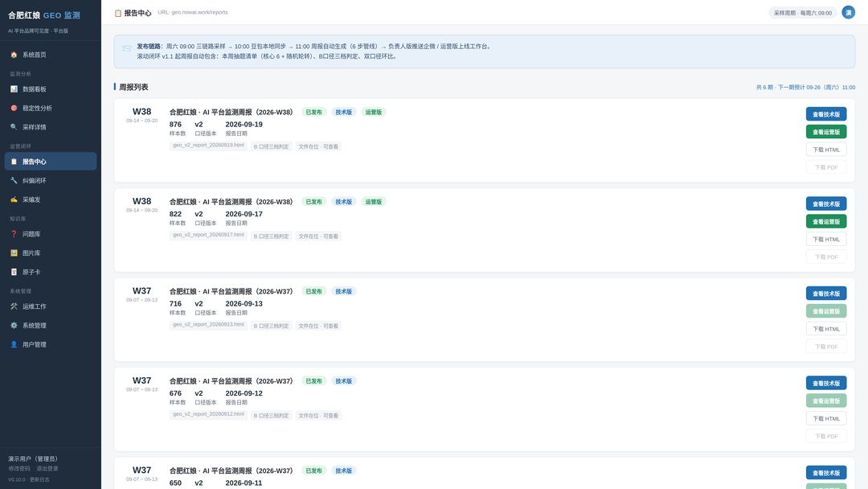Viewport: 868px width, 489px height.
Task: Open 原子卡 via its card icon
Action: coord(14,272)
